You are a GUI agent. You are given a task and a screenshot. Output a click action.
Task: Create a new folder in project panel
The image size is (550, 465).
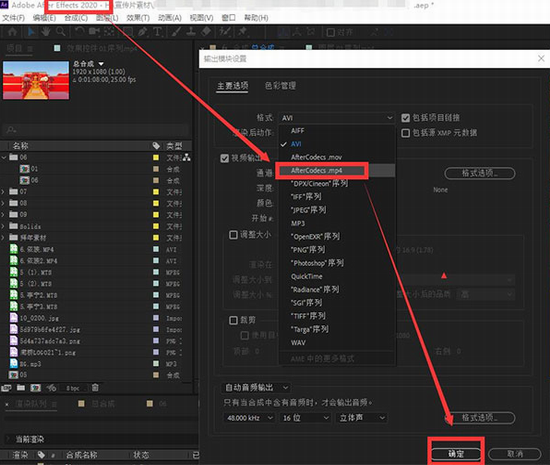point(21,388)
